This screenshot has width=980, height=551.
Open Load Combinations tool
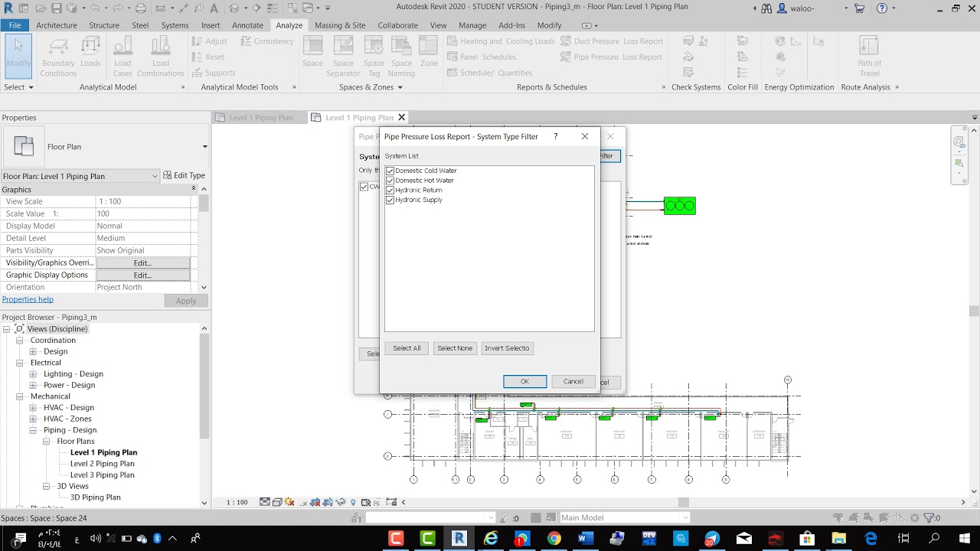click(x=161, y=57)
